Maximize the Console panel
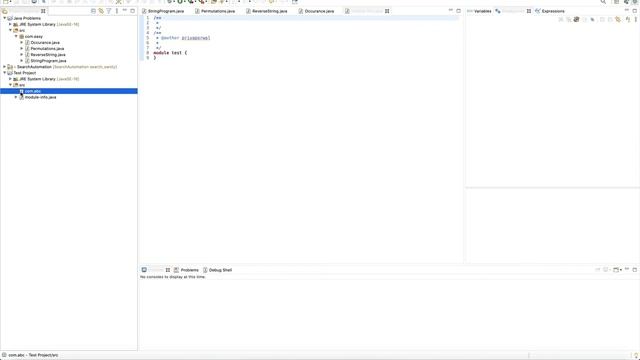 (x=635, y=270)
